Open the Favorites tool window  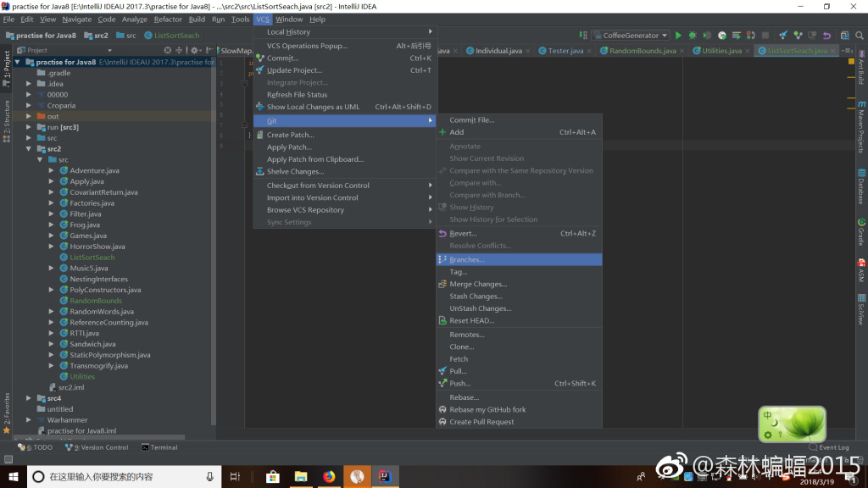coord(7,413)
